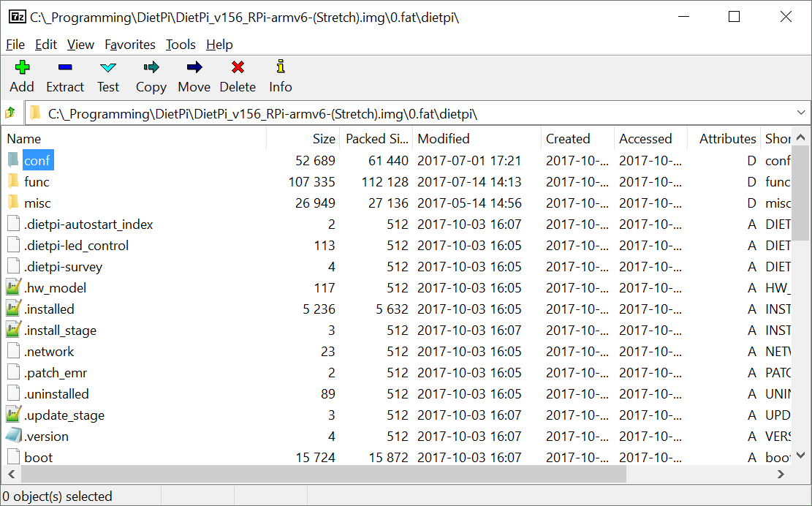Open the Favorites menu
The height and width of the screenshot is (506, 812).
[x=129, y=45]
